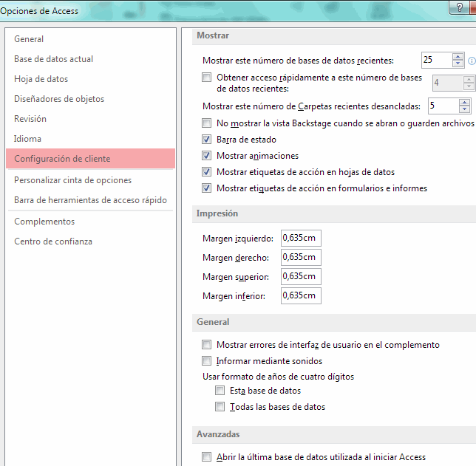
Task: Click info icon next to recent databases count
Action: pos(472,61)
